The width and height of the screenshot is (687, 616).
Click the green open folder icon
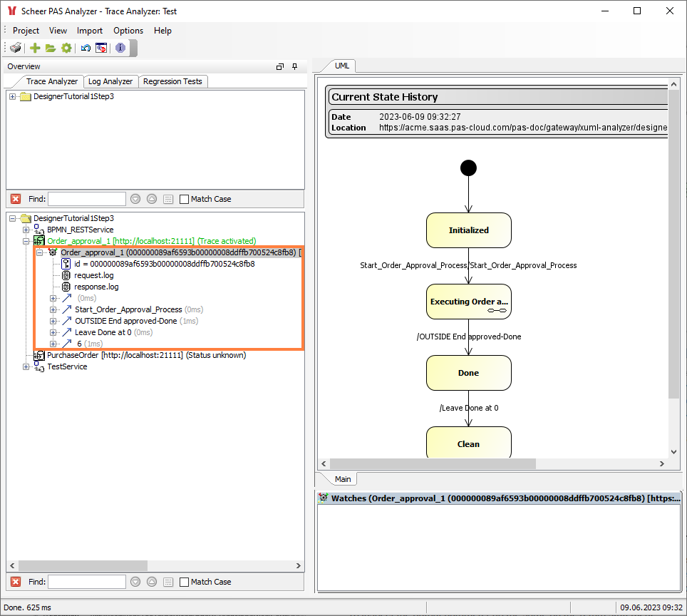(51, 48)
